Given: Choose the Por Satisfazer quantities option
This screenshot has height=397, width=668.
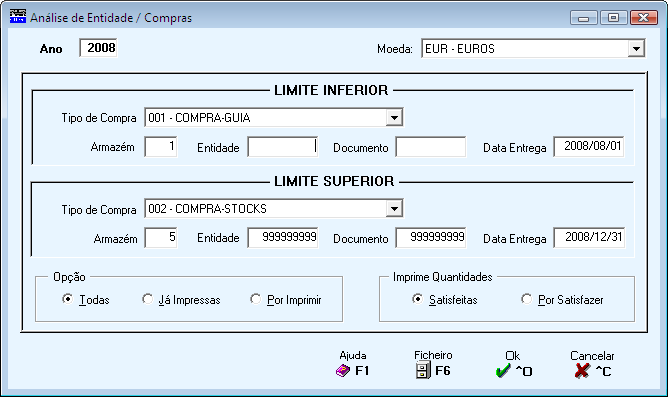Looking at the screenshot, I should coord(527,299).
